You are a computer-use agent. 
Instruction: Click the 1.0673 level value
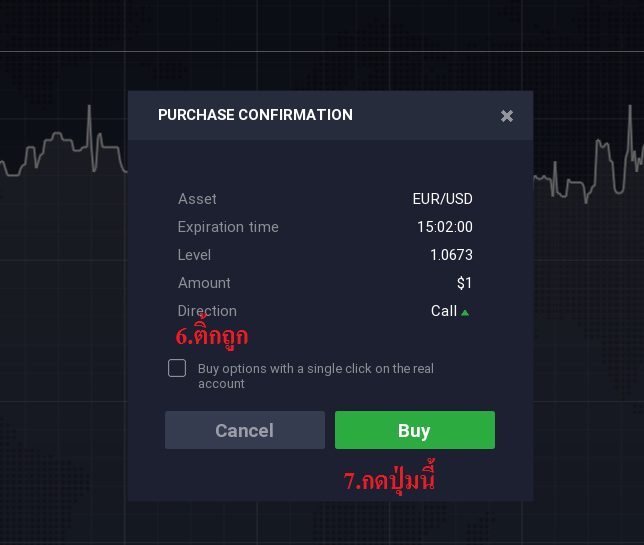(x=451, y=255)
